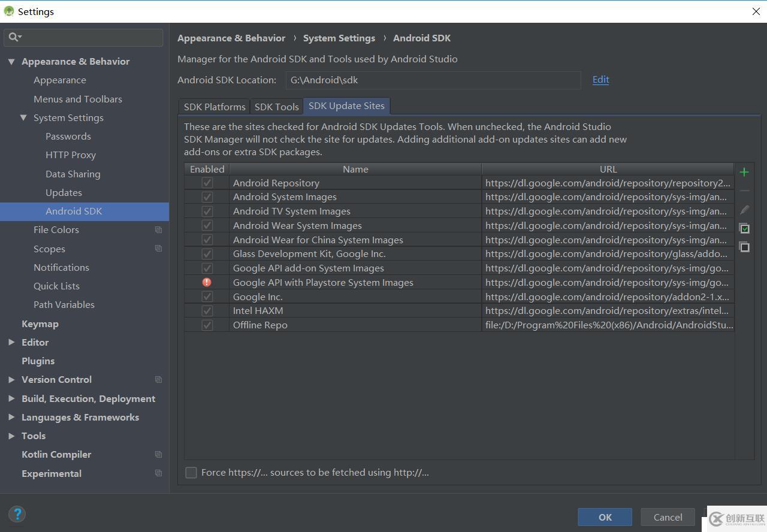Expand the Editor tree node
Screen dimensions: 767x532
point(11,342)
